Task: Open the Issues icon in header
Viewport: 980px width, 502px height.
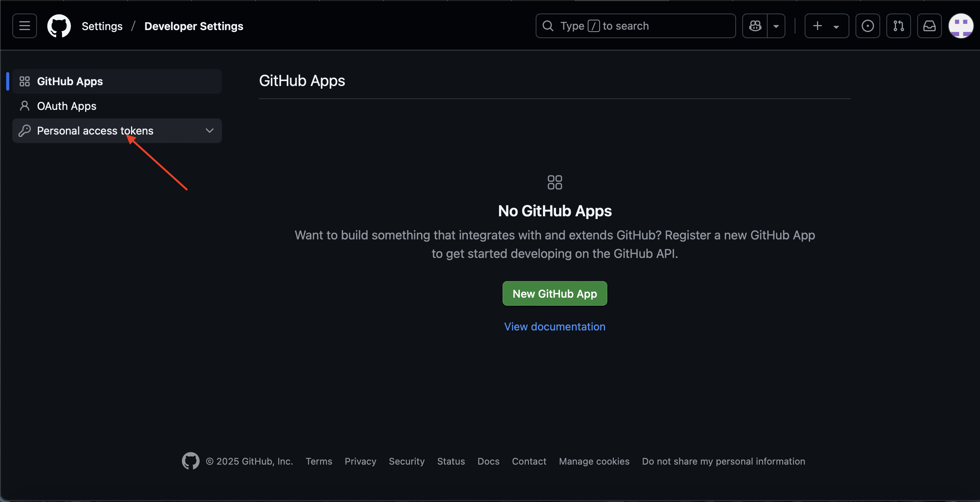Action: pos(867,26)
